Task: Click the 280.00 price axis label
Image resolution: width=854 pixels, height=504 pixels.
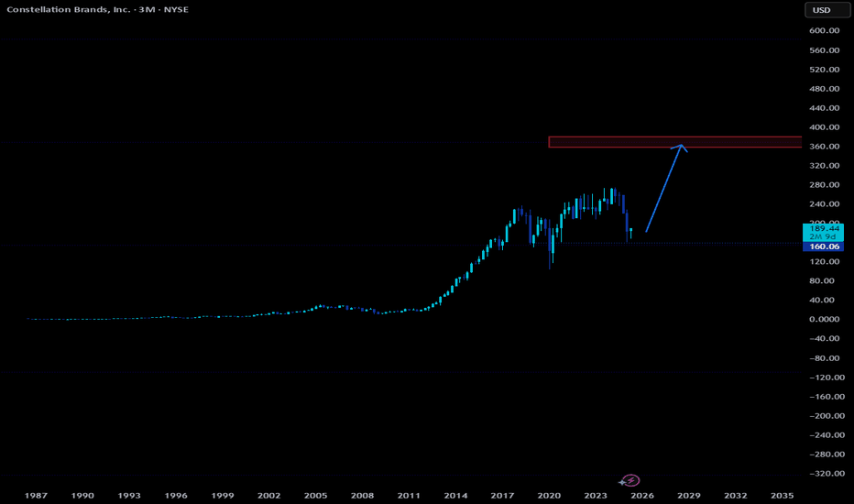Action: click(824, 185)
